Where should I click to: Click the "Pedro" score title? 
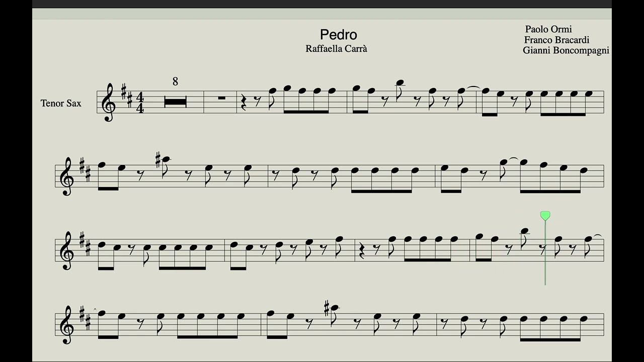click(339, 35)
